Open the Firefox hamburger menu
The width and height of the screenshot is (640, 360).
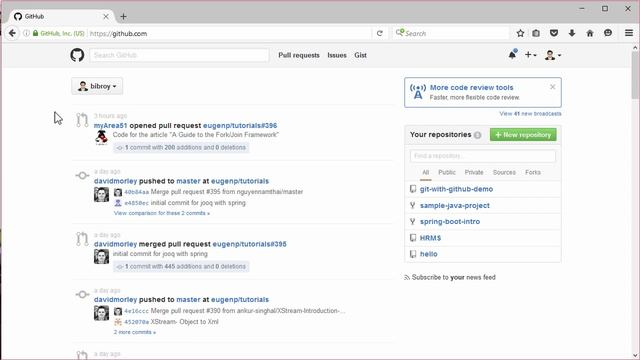click(629, 33)
